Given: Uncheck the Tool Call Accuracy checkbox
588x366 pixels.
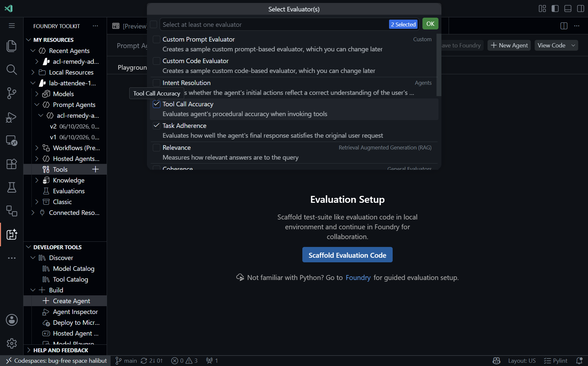Looking at the screenshot, I should tap(157, 104).
